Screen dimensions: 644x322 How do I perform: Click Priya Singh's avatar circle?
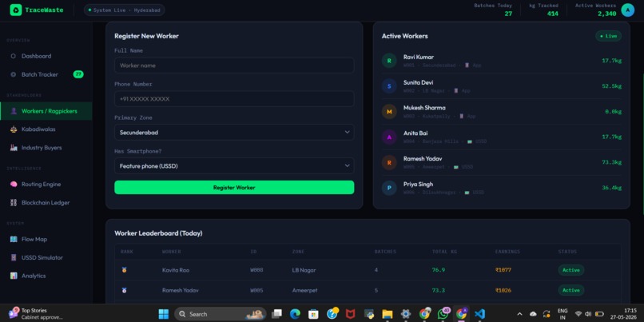(389, 188)
